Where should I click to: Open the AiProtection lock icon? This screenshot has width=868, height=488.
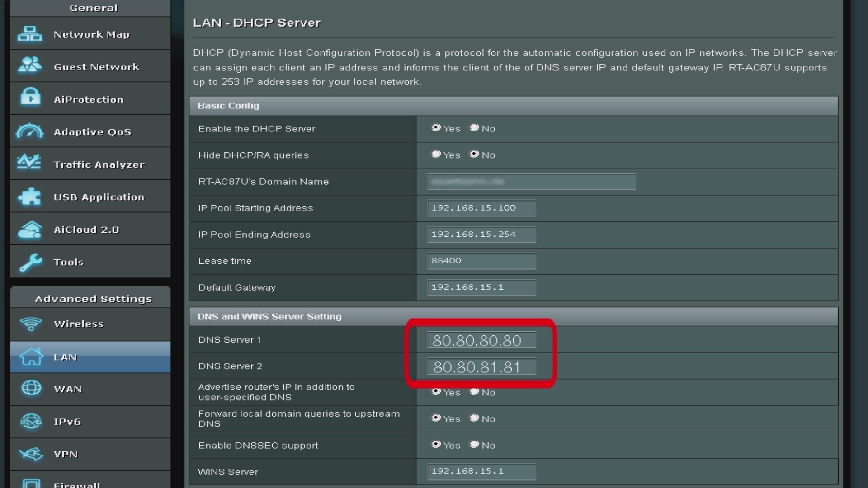point(30,96)
